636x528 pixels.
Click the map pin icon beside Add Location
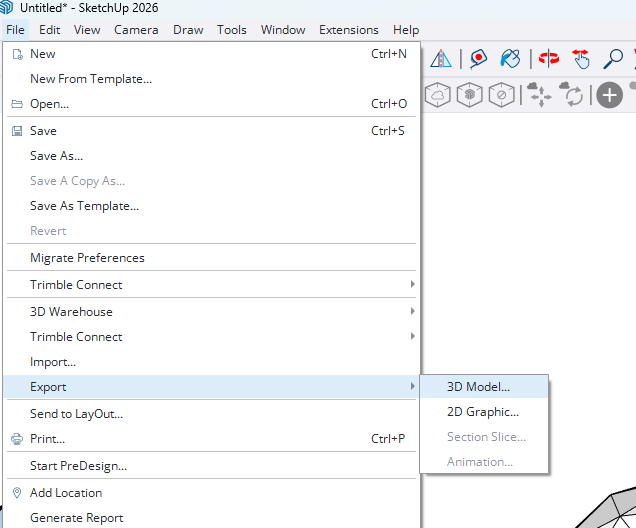point(17,493)
